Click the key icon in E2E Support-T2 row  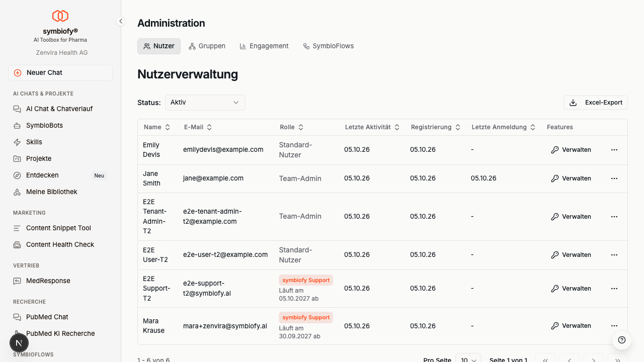[x=555, y=289]
